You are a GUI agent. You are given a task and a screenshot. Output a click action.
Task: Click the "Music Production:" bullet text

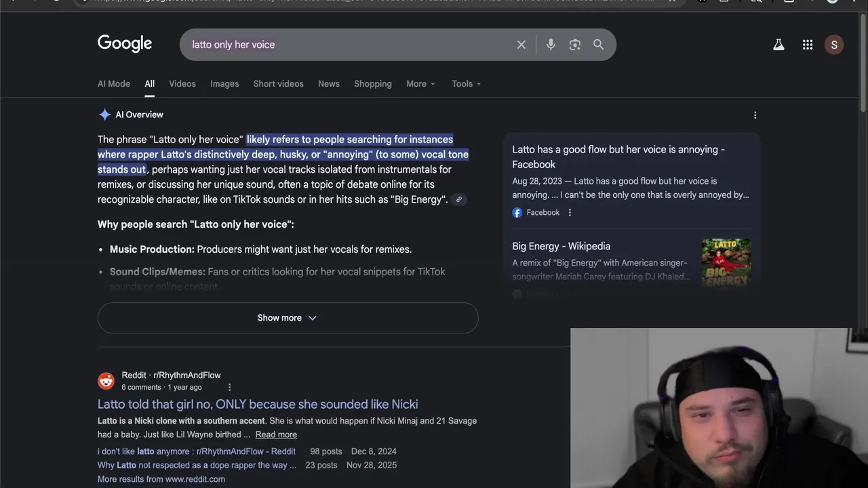pyautogui.click(x=152, y=249)
